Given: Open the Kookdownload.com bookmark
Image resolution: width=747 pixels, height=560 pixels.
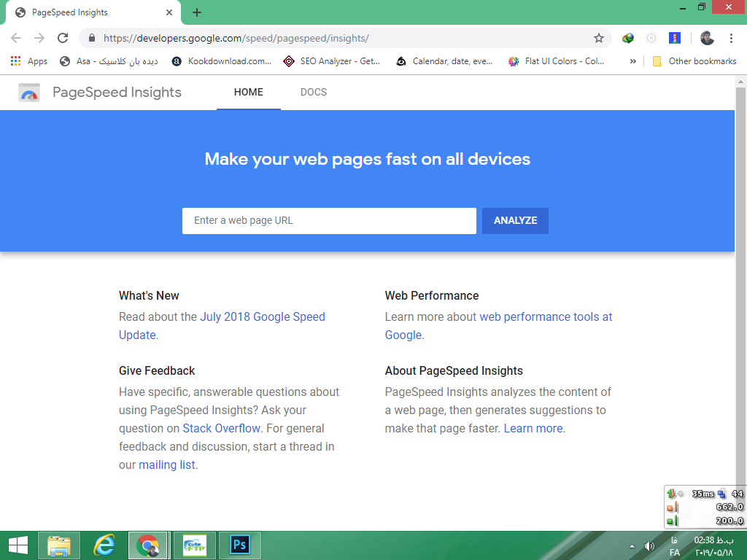Looking at the screenshot, I should (222, 61).
